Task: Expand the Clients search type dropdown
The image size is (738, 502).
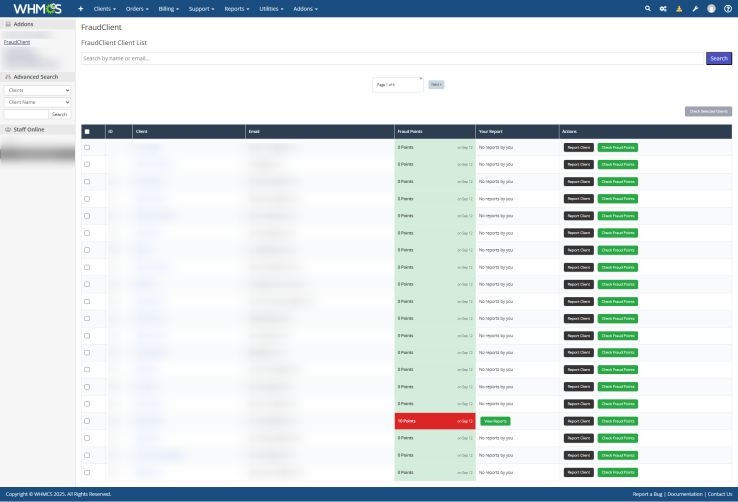Action: [37, 90]
